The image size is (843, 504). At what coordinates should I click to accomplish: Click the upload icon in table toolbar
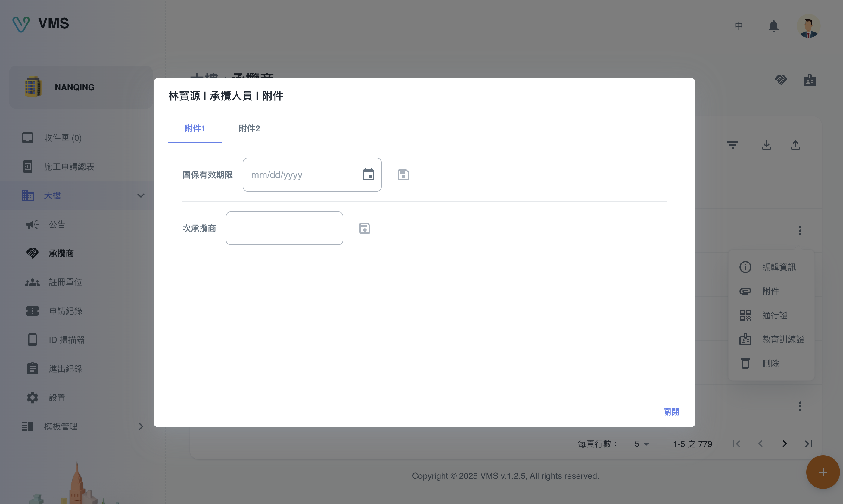point(795,145)
